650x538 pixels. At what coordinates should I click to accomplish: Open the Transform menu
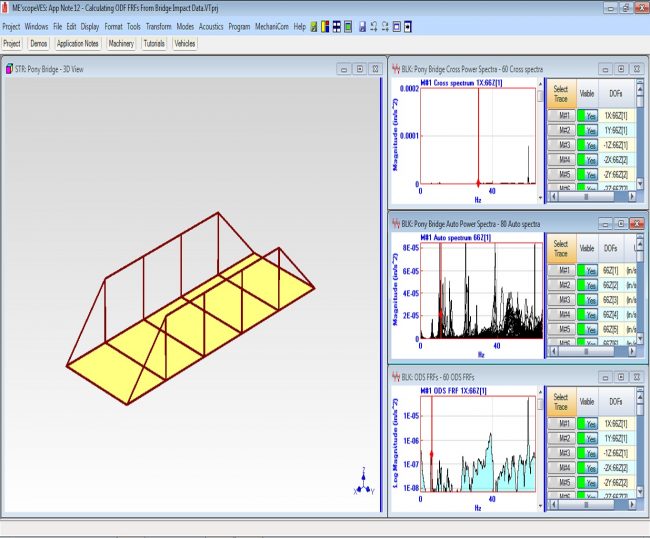[158, 26]
